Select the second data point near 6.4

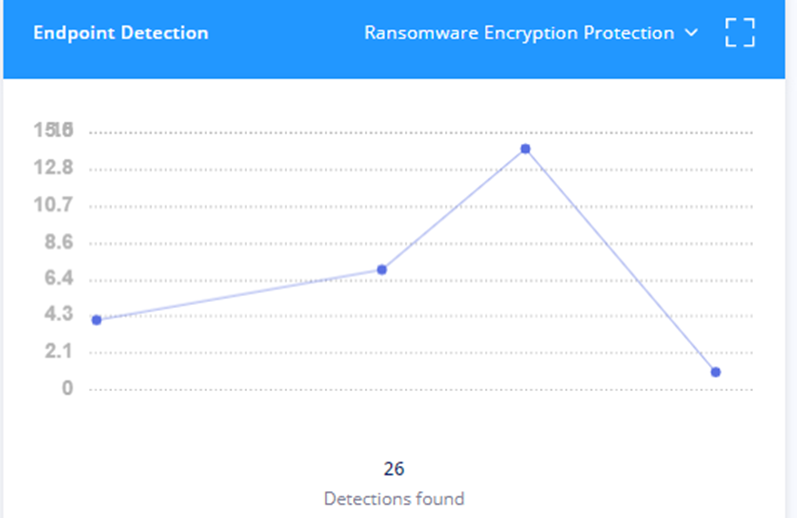(x=382, y=270)
